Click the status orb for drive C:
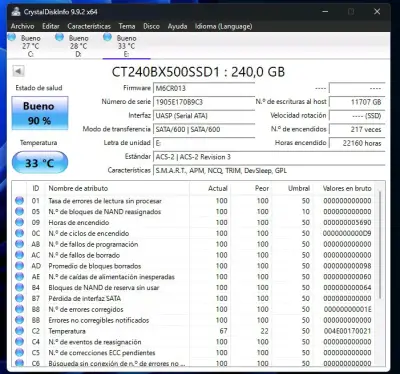400x374 pixels. tap(12, 37)
